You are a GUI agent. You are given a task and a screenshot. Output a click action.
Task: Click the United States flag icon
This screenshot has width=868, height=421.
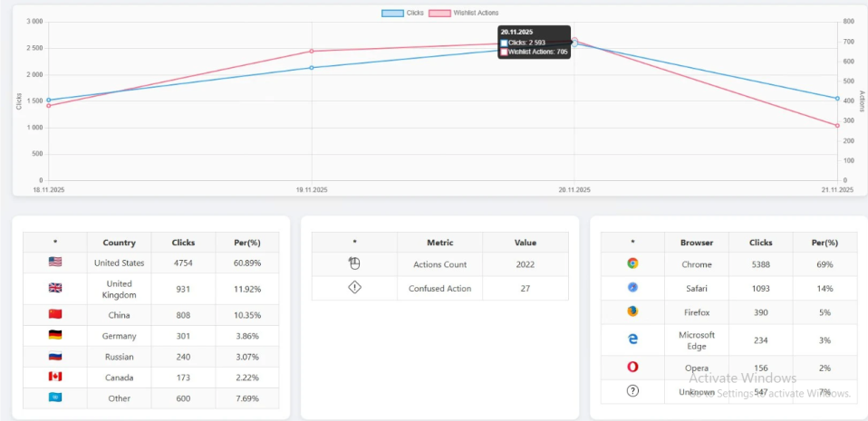pos(55,263)
